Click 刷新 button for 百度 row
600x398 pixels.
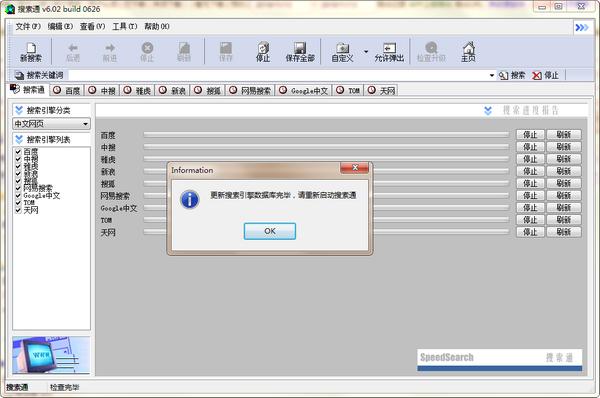[x=564, y=135]
